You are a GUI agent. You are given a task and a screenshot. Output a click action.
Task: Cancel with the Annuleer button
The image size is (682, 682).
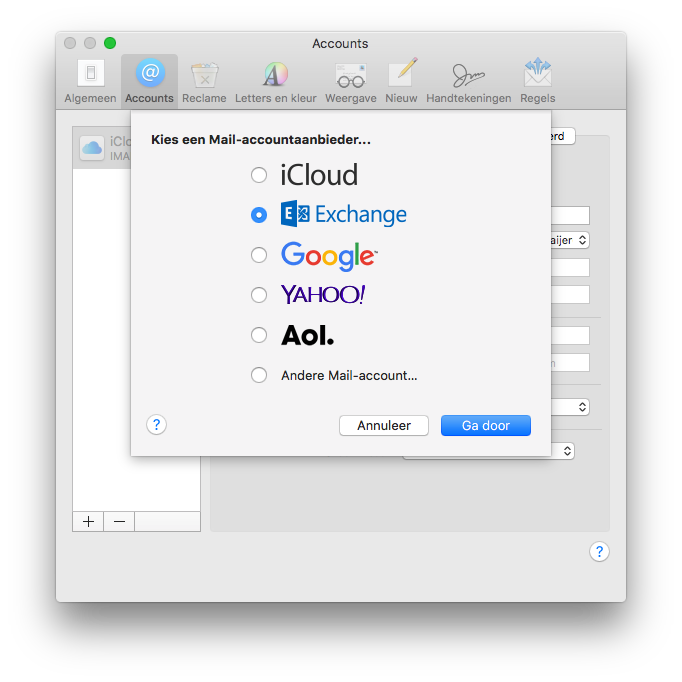[x=384, y=425]
